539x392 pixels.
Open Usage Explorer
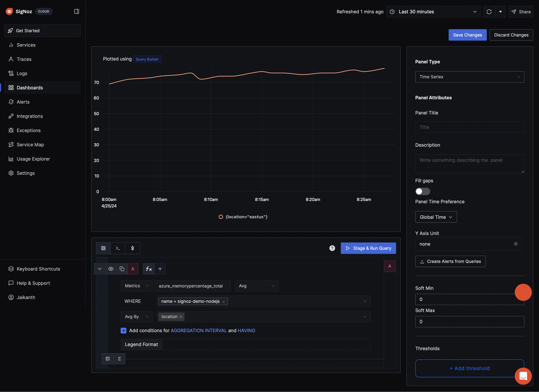tap(42, 159)
